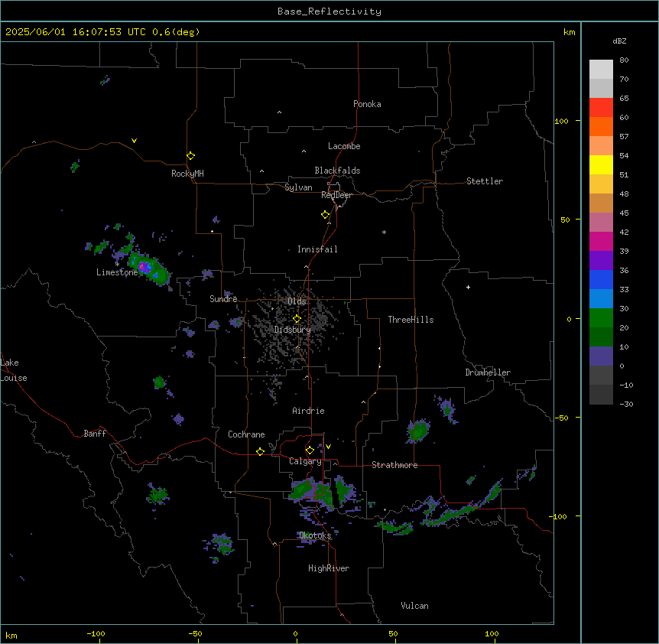Viewport: 659px width, 644px height.
Task: Click the 0 tick on horizontal axis
Action: [x=295, y=633]
